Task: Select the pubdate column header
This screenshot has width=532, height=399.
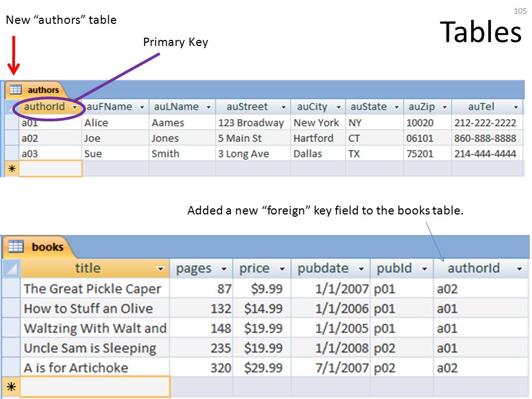Action: [x=330, y=268]
